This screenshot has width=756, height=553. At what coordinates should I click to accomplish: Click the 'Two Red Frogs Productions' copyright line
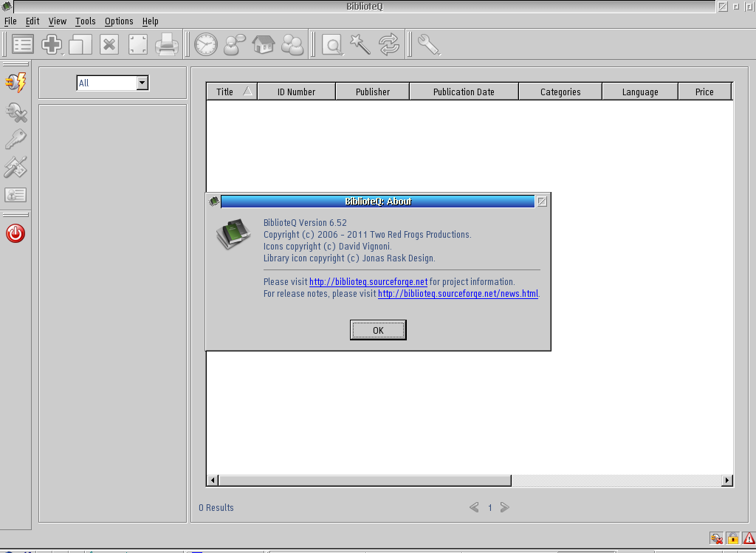[368, 235]
